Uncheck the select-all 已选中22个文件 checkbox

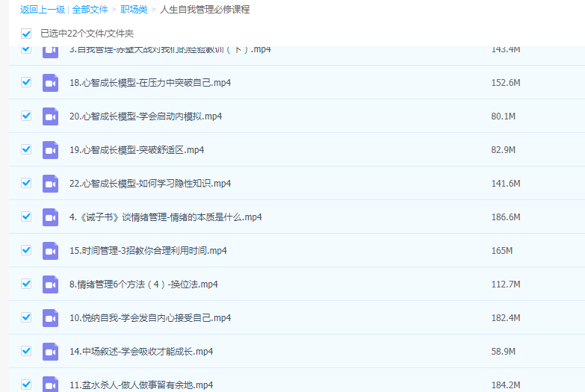point(26,34)
